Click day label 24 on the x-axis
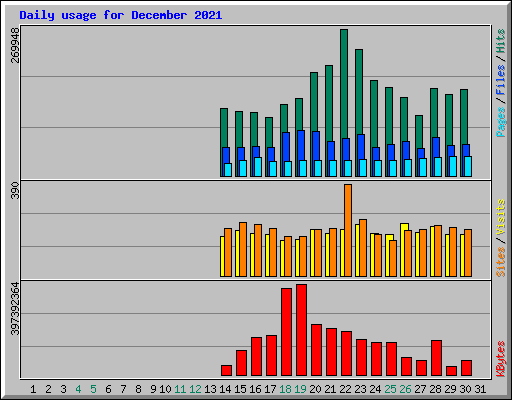Viewport: 512px width, 400px height. (x=375, y=389)
